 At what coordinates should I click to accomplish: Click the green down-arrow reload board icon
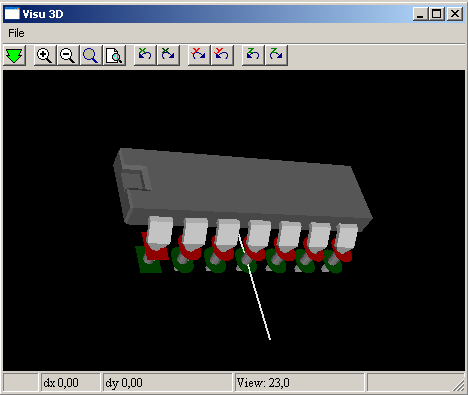click(x=15, y=55)
